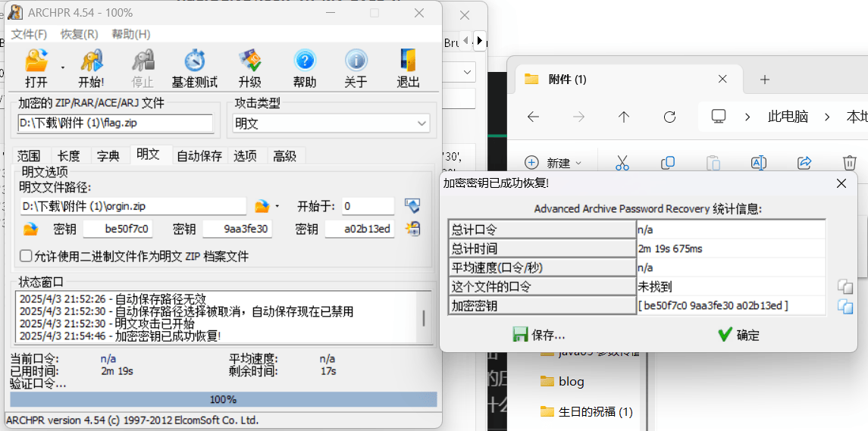Screen dimensions: 868x431
Task: Open the 恢复 (Recovery) menu
Action: [79, 34]
